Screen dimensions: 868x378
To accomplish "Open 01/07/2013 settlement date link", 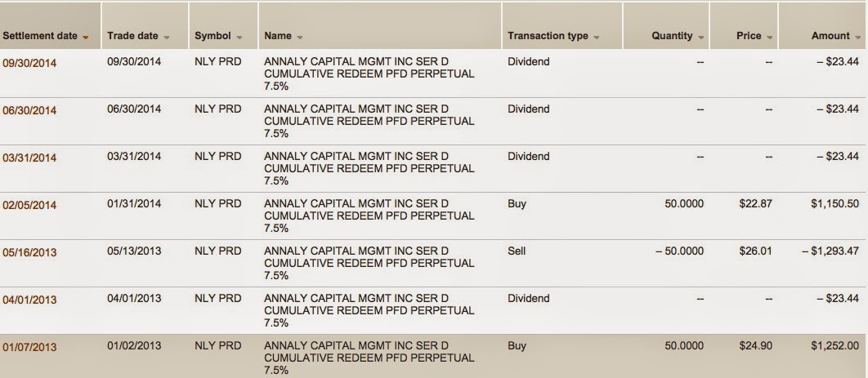I will tap(30, 347).
